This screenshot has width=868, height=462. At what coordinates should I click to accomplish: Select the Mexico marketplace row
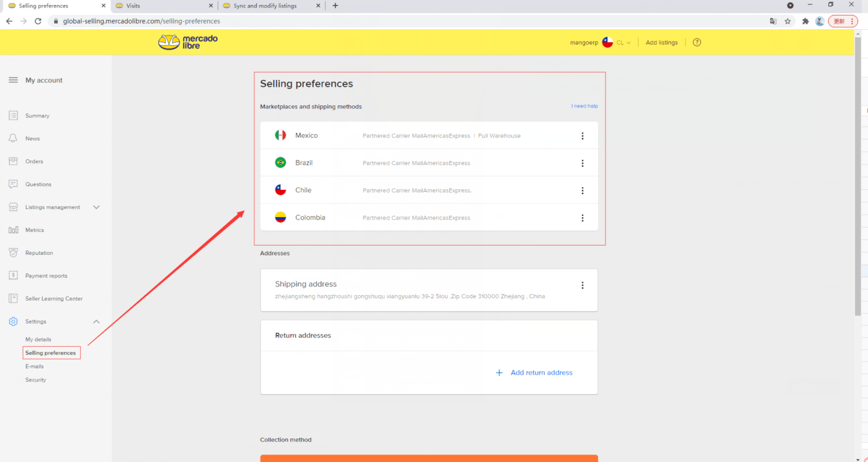[429, 135]
